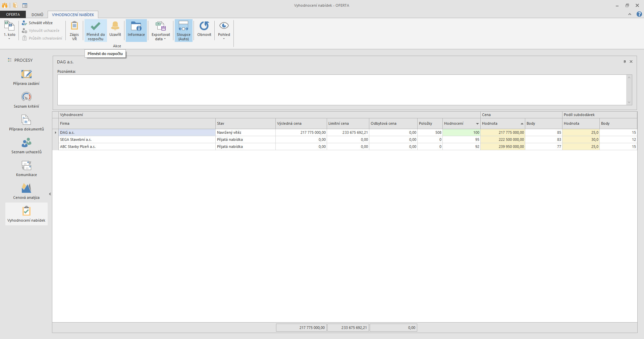The image size is (644, 339).
Task: Click Přenést do rozpočtu checkmark icon
Action: click(96, 26)
